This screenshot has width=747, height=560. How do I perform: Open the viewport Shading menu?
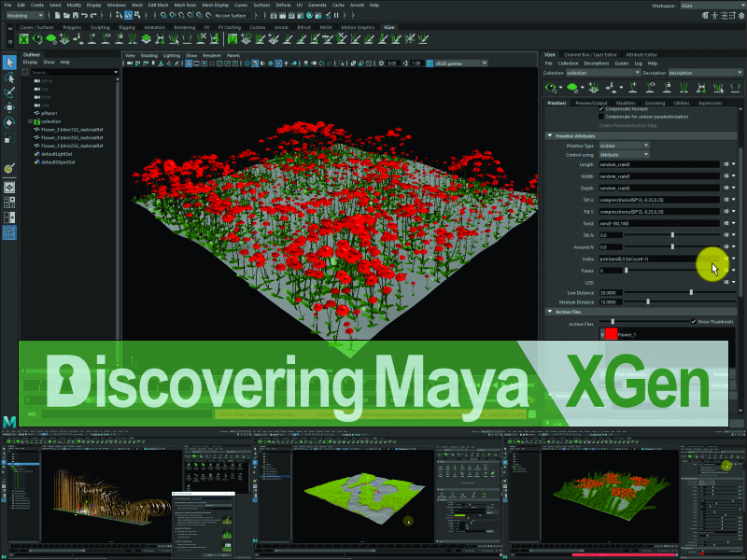(x=149, y=56)
